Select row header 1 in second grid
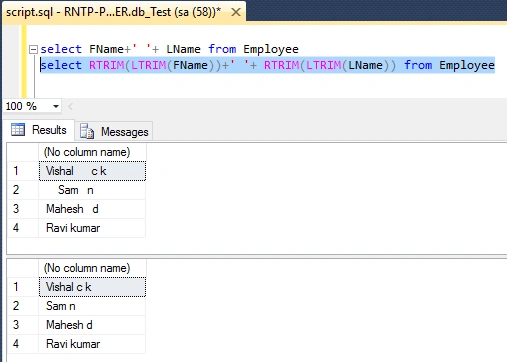 [x=23, y=287]
